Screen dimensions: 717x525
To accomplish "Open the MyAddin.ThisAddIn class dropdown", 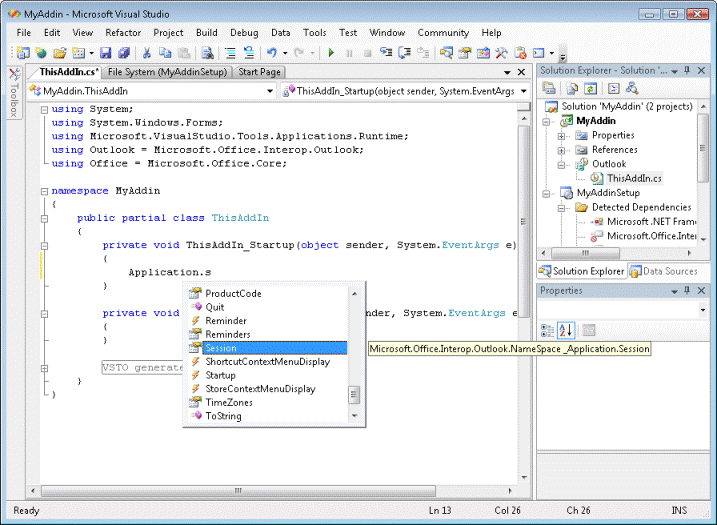I will click(x=270, y=91).
